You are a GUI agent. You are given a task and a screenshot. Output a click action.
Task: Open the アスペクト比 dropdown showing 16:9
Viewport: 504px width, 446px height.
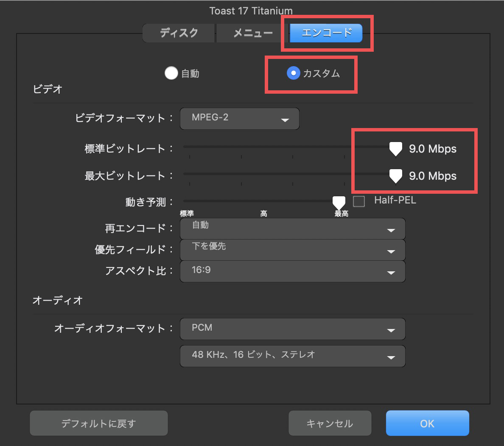(x=292, y=272)
